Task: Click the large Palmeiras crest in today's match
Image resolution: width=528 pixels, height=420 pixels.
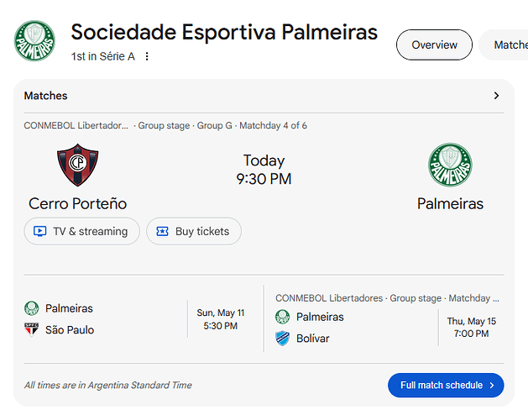Action: pos(450,165)
